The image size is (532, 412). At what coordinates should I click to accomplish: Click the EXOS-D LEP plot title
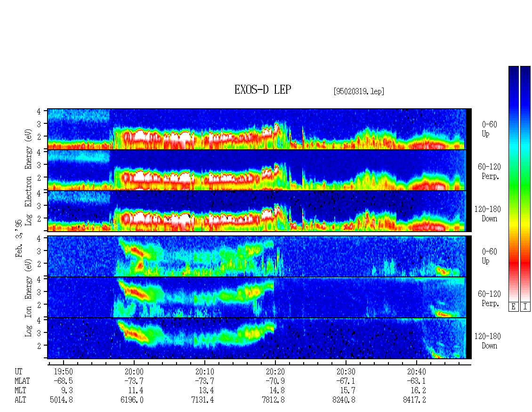(x=263, y=89)
